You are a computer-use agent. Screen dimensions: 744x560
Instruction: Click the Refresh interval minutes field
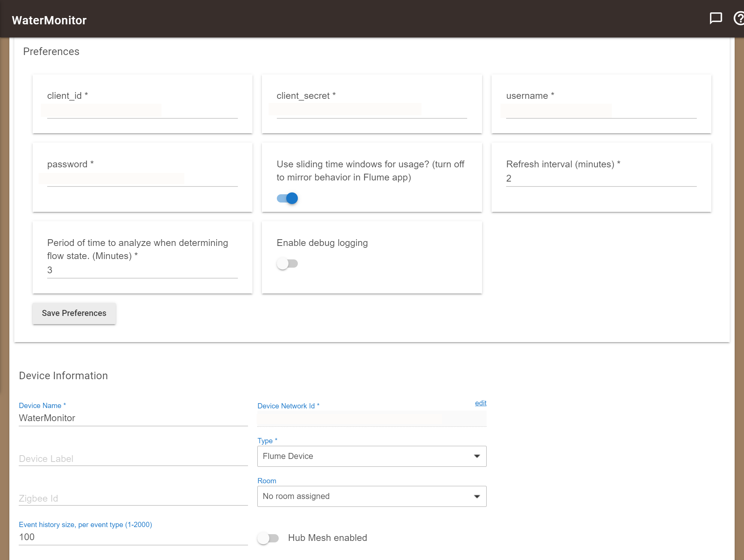tap(601, 179)
